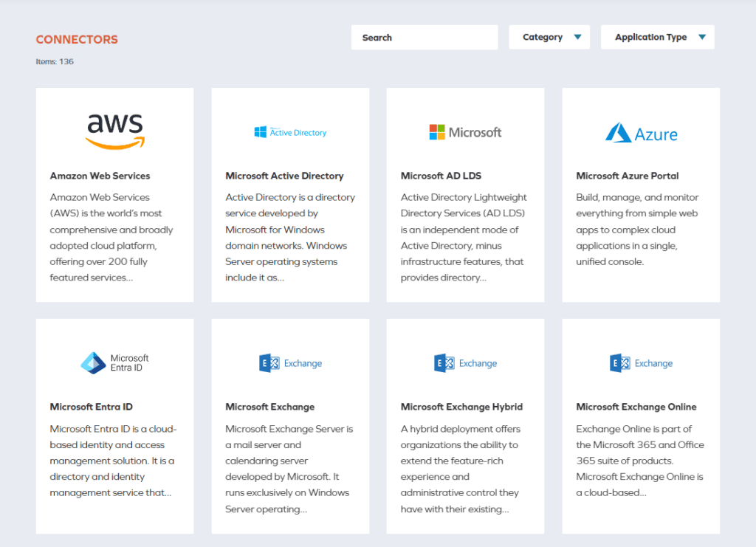Click the Application Type dropdown arrow
756x547 pixels.
point(702,38)
